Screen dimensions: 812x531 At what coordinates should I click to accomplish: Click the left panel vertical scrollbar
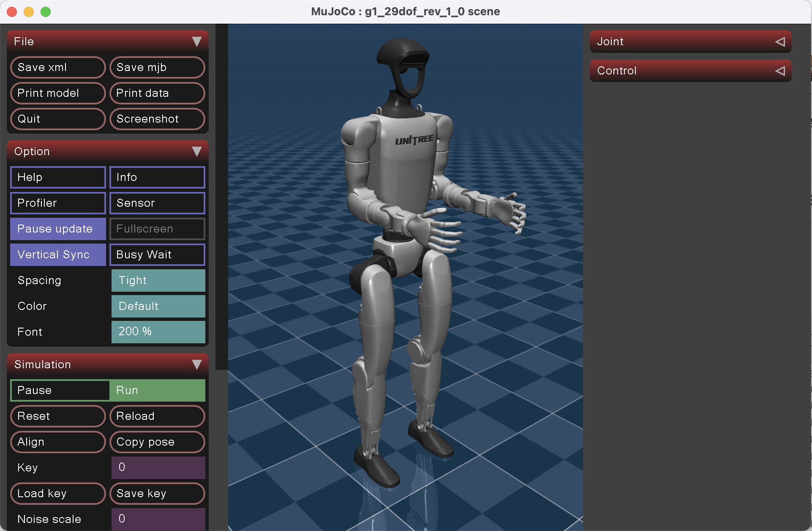[x=221, y=197]
